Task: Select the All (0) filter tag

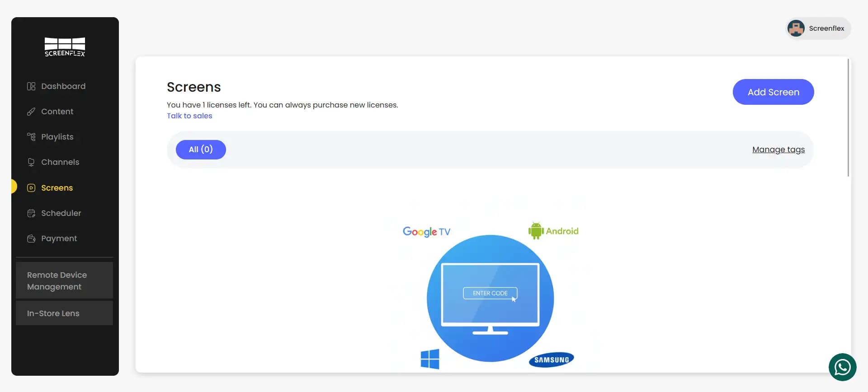Action: 201,149
